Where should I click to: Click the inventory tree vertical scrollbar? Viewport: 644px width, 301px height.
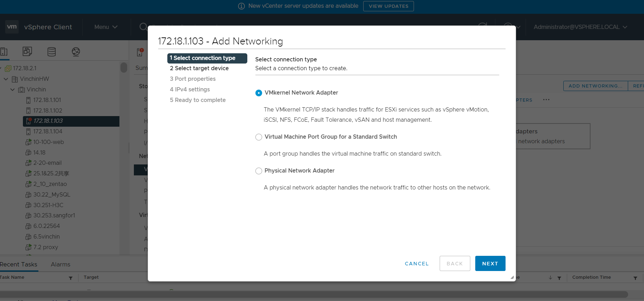(x=124, y=67)
